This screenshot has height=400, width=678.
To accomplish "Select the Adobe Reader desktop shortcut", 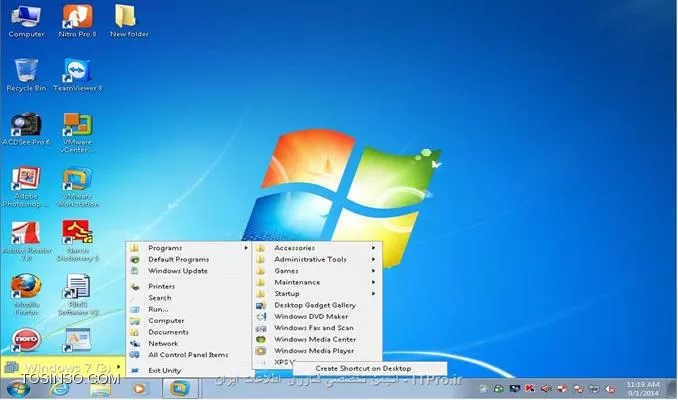I will (x=26, y=241).
